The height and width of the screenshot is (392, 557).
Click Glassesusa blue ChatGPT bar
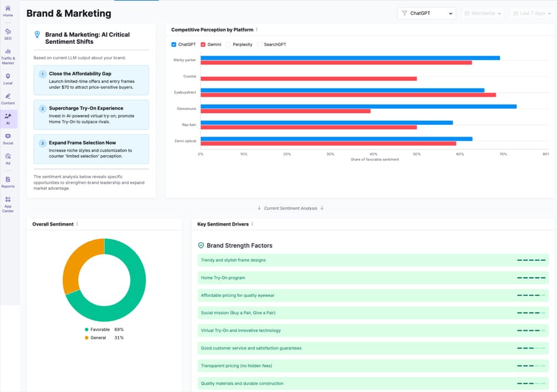(x=358, y=106)
